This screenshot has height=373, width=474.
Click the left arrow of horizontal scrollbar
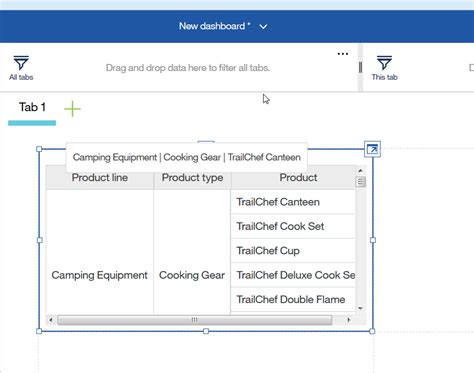point(51,320)
